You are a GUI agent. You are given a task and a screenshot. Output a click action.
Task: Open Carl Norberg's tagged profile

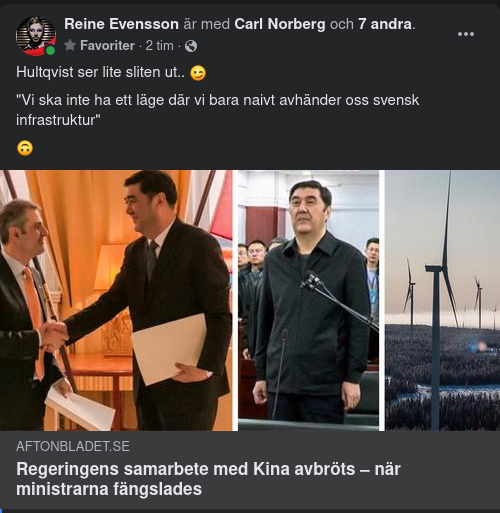tap(280, 24)
